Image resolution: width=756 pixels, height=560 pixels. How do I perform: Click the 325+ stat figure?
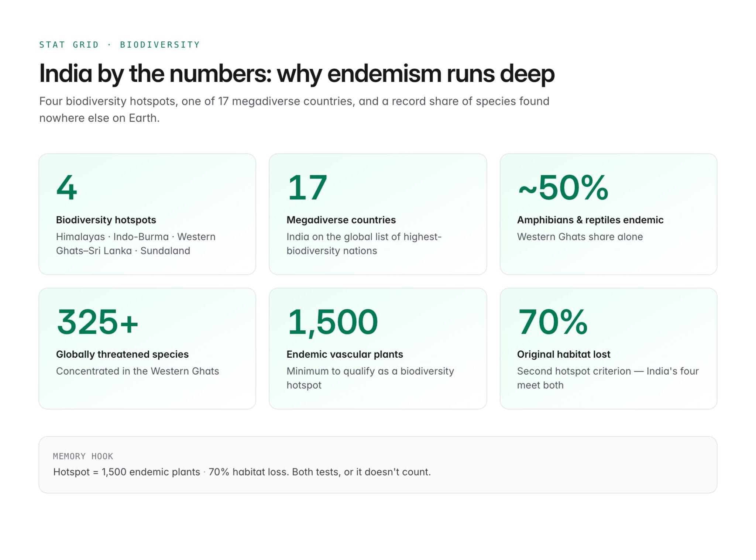[x=98, y=322]
